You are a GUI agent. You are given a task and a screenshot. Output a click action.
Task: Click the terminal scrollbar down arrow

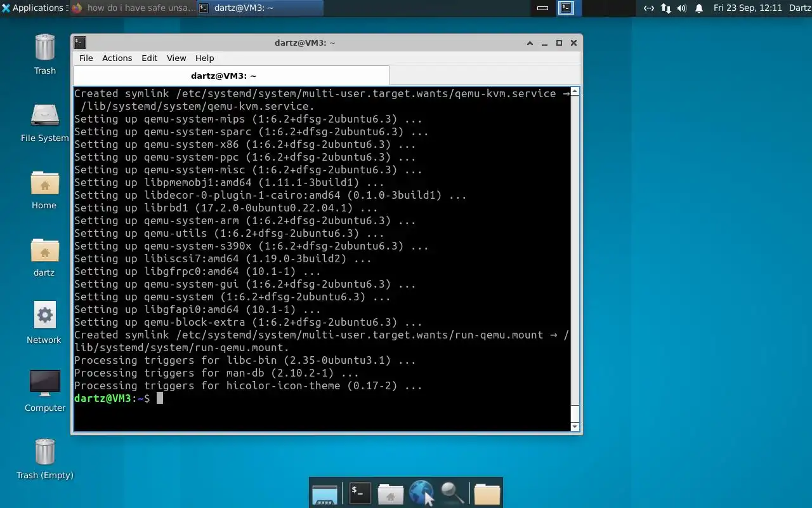point(575,427)
